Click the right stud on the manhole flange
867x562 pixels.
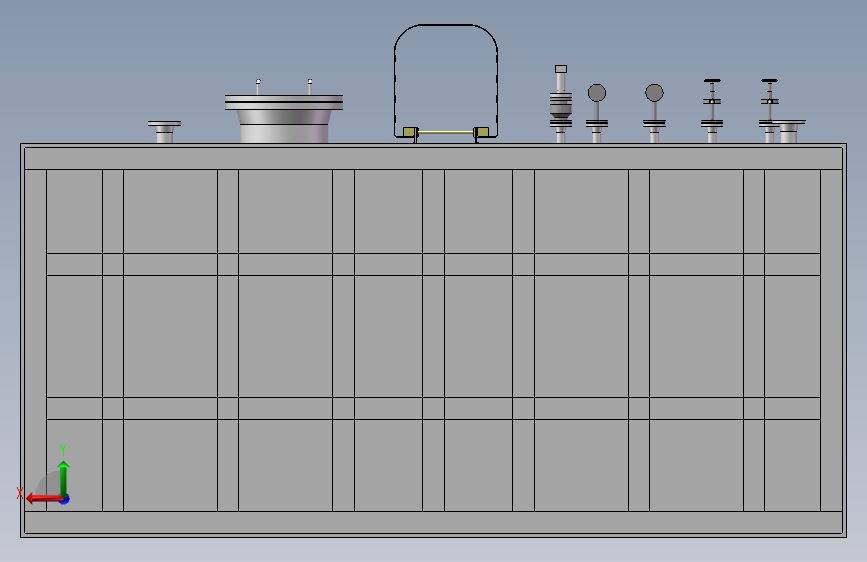(x=310, y=87)
